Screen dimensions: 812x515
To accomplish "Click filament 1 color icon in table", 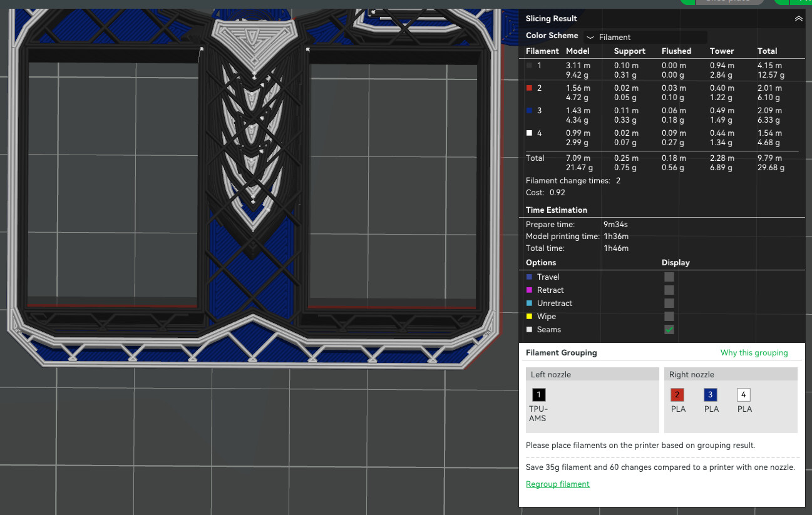I will [x=529, y=65].
